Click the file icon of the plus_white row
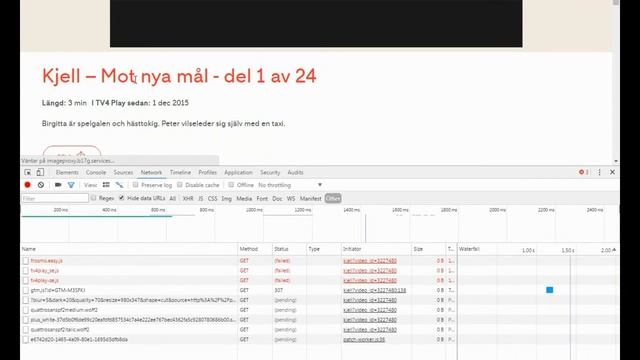Viewport: 640px width, 360px height. [26, 320]
